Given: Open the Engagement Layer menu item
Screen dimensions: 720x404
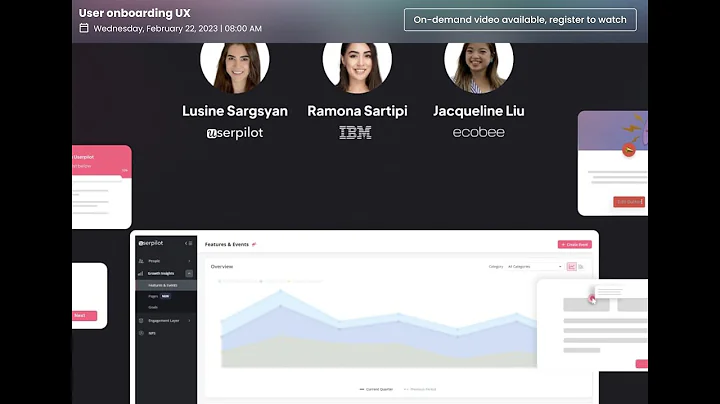Looking at the screenshot, I should point(166,320).
